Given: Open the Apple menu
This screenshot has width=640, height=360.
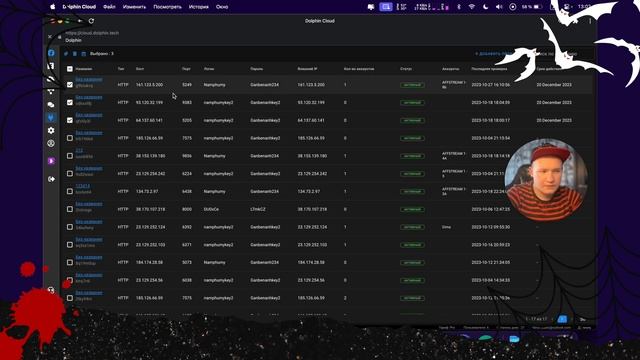Looking at the screenshot, I should (53, 7).
